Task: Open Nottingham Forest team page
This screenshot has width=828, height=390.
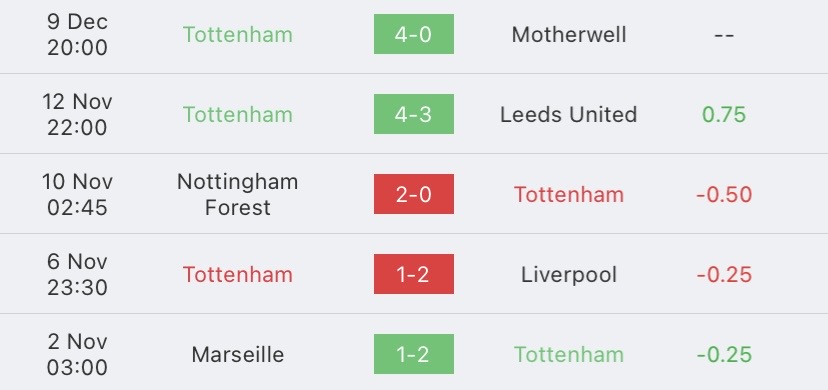Action: (238, 194)
